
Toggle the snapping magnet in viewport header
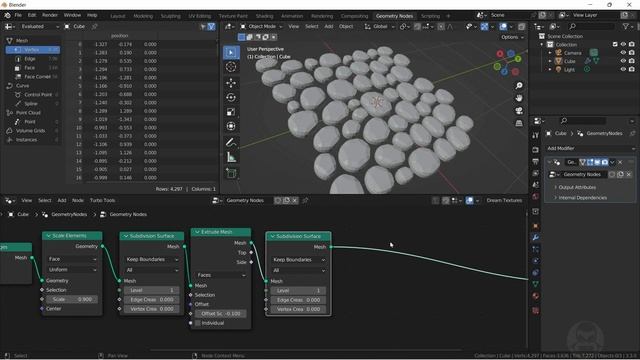tap(417, 27)
